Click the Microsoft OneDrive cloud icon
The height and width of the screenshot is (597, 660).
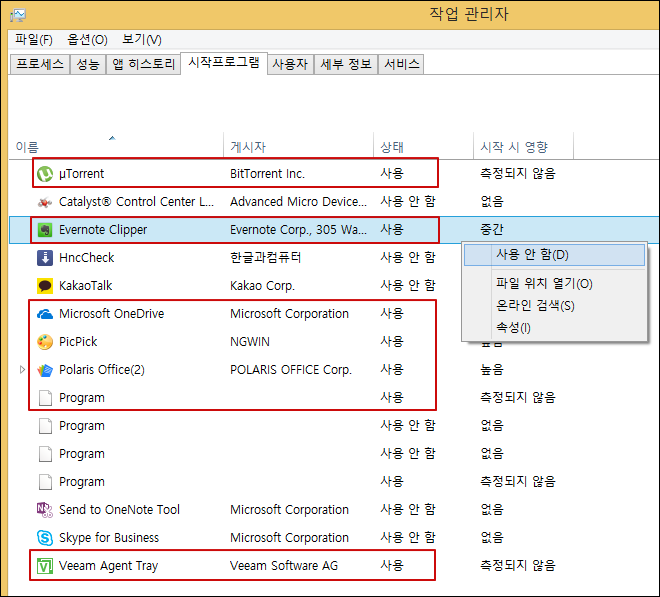coord(45,314)
